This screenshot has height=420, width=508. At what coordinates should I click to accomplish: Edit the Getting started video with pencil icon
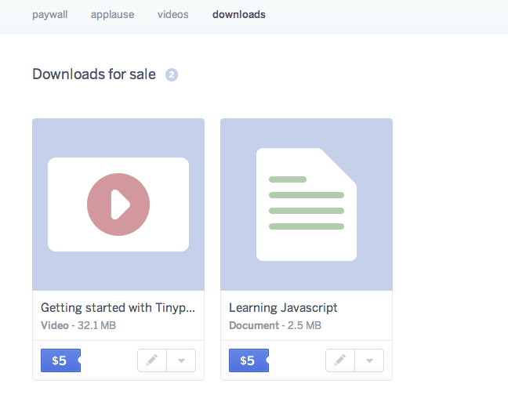[x=152, y=360]
